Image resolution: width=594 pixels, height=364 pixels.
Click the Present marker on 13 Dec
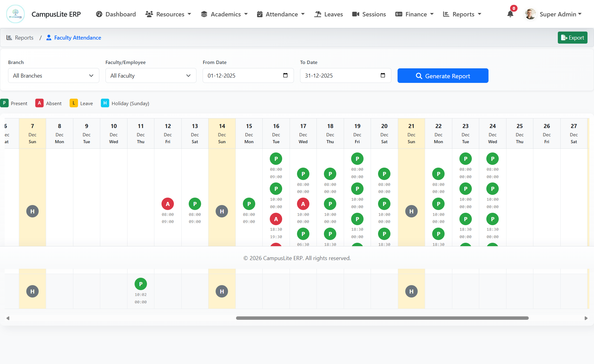point(195,204)
